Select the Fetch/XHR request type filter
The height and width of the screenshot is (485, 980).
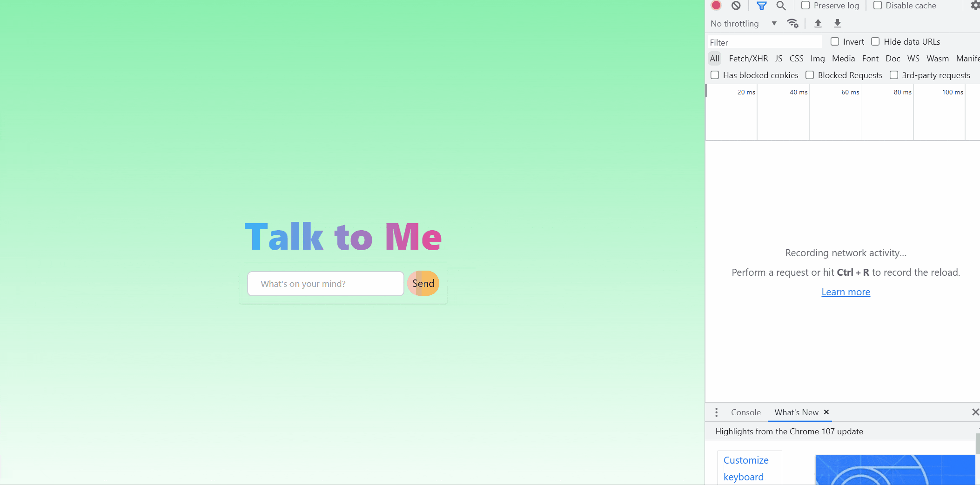pyautogui.click(x=748, y=59)
